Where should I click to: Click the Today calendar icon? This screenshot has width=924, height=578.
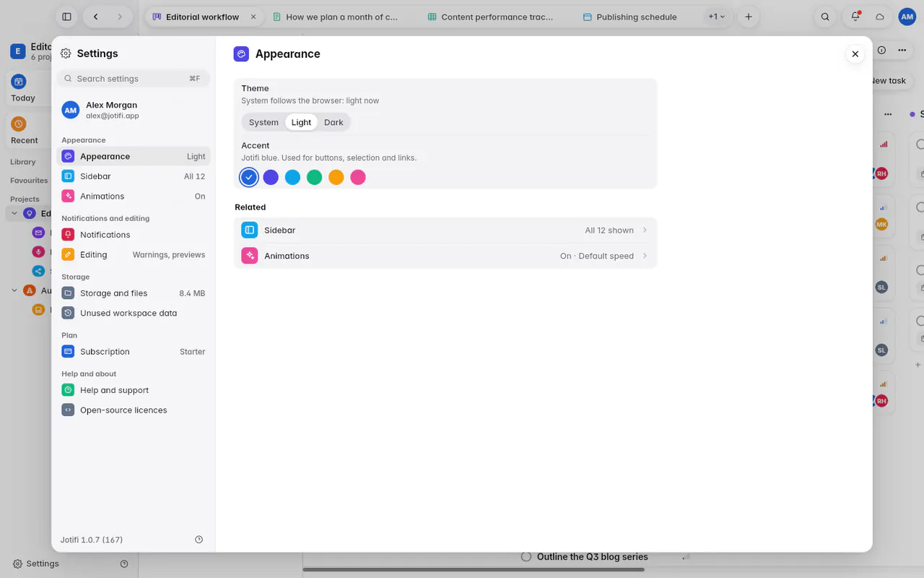pos(19,82)
